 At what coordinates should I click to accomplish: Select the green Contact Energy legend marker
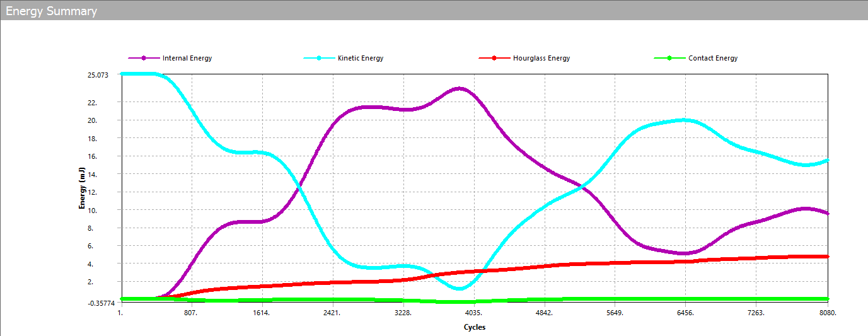[671, 58]
